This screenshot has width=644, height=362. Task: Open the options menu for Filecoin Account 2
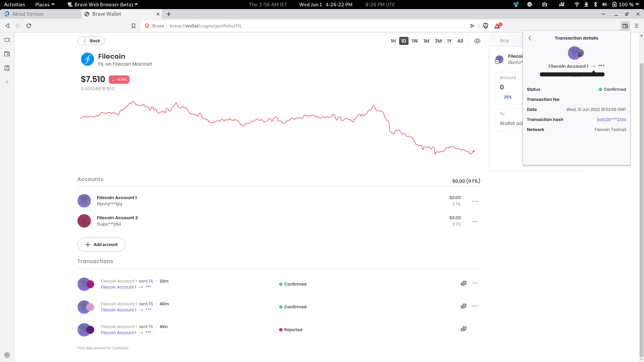[x=475, y=221]
